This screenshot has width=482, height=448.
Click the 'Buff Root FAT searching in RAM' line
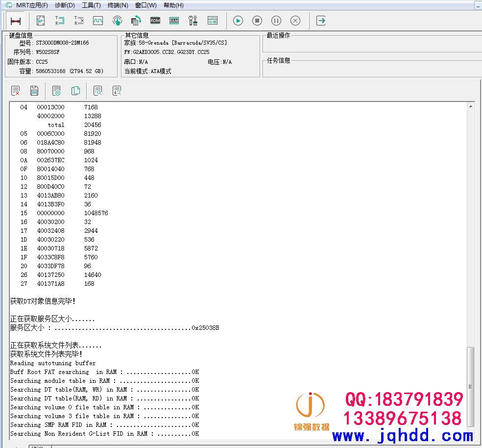pyautogui.click(x=104, y=372)
